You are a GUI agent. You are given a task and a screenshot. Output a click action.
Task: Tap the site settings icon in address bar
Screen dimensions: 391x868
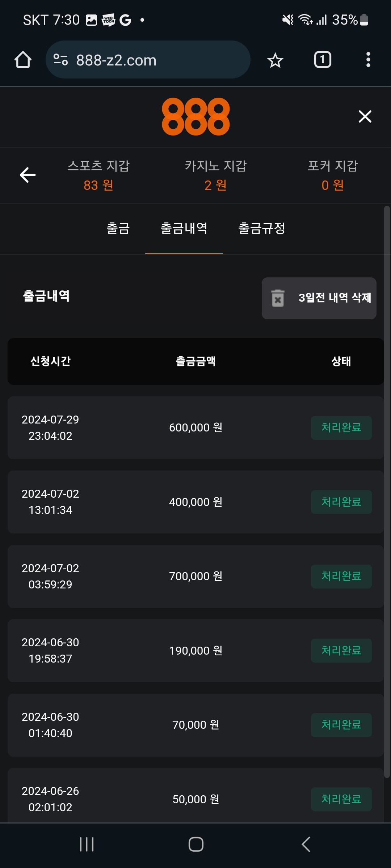click(61, 60)
